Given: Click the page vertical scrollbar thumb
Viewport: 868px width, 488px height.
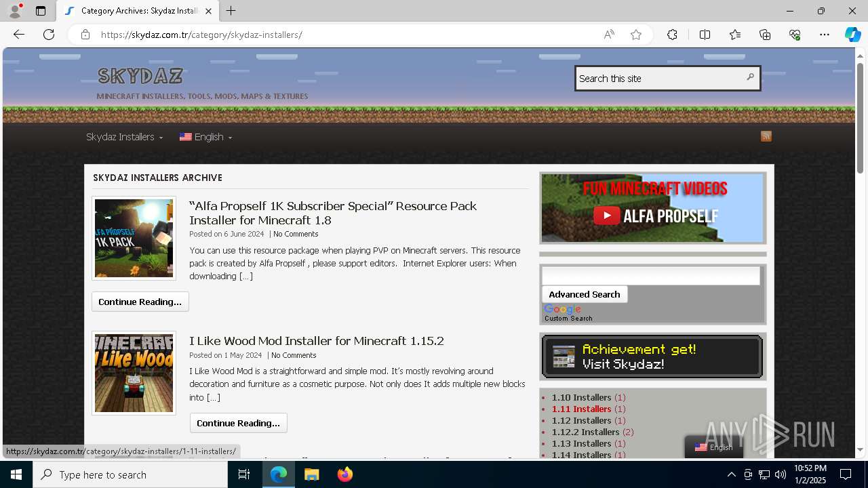Looking at the screenshot, I should (860, 117).
